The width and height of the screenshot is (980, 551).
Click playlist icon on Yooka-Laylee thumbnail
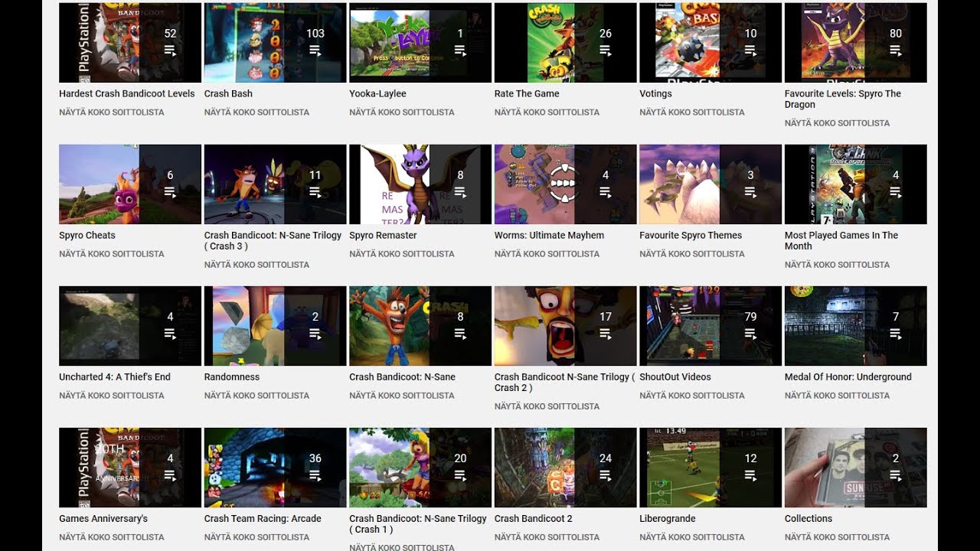pos(460,51)
